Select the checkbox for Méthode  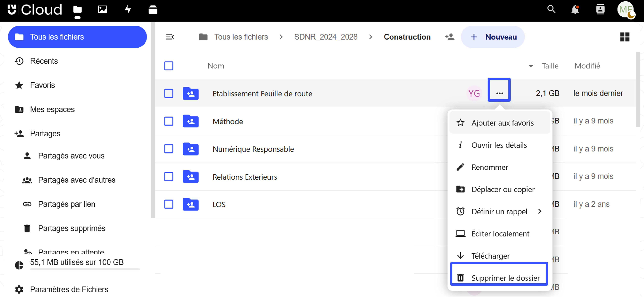click(x=169, y=121)
